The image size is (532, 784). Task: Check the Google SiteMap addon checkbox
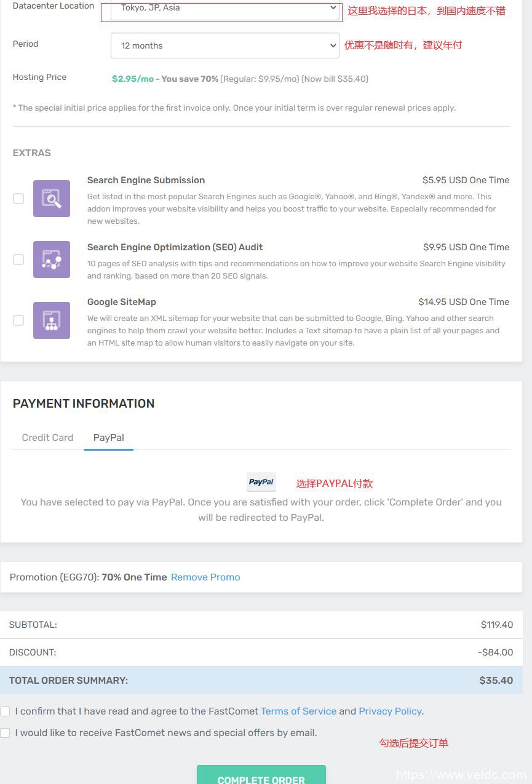point(18,320)
